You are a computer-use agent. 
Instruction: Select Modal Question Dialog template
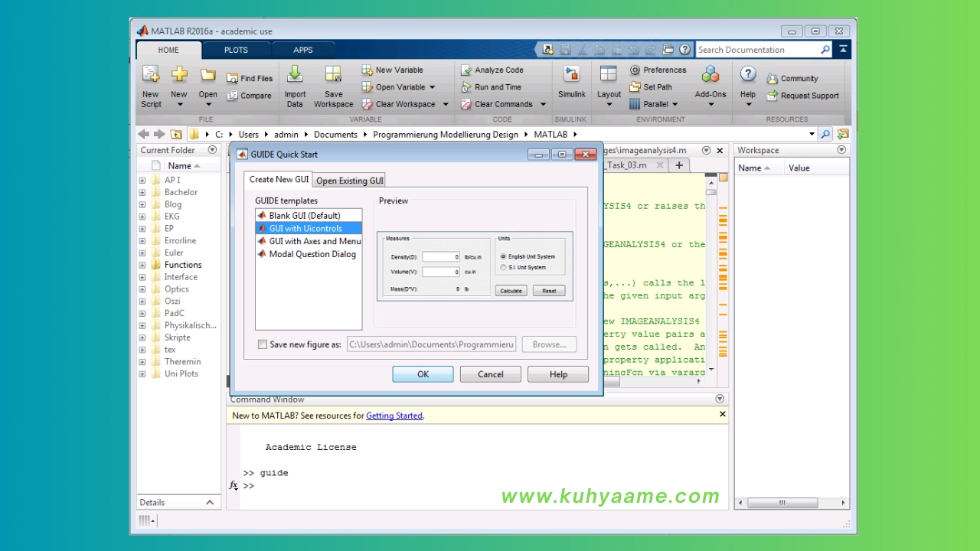click(309, 254)
